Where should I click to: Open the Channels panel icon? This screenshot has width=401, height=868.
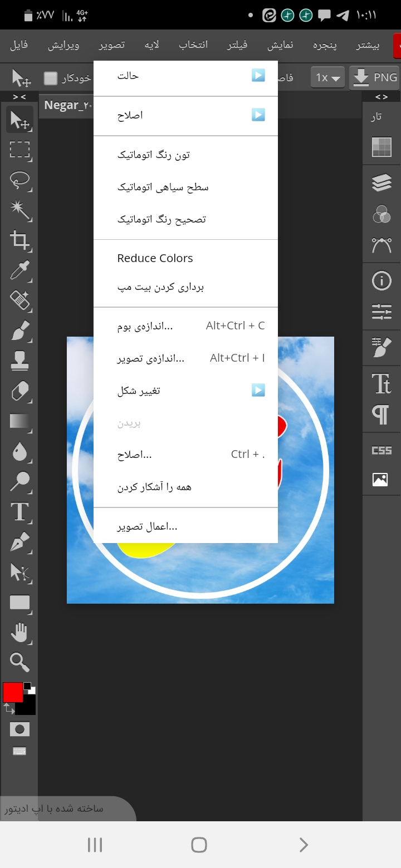(382, 214)
